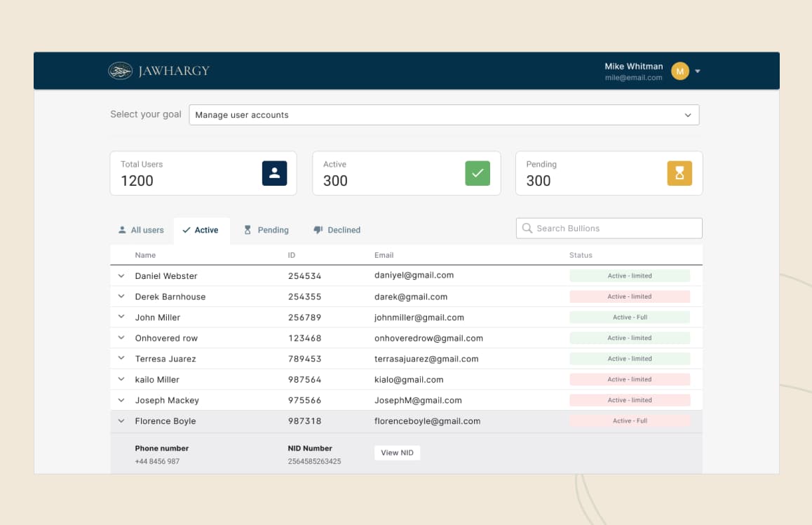The height and width of the screenshot is (525, 812).
Task: Click Mike Whitman's avatar icon
Action: pos(679,71)
